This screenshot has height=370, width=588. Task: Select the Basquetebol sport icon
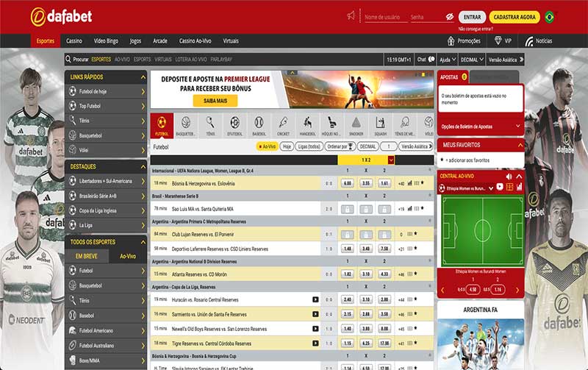coord(186,125)
